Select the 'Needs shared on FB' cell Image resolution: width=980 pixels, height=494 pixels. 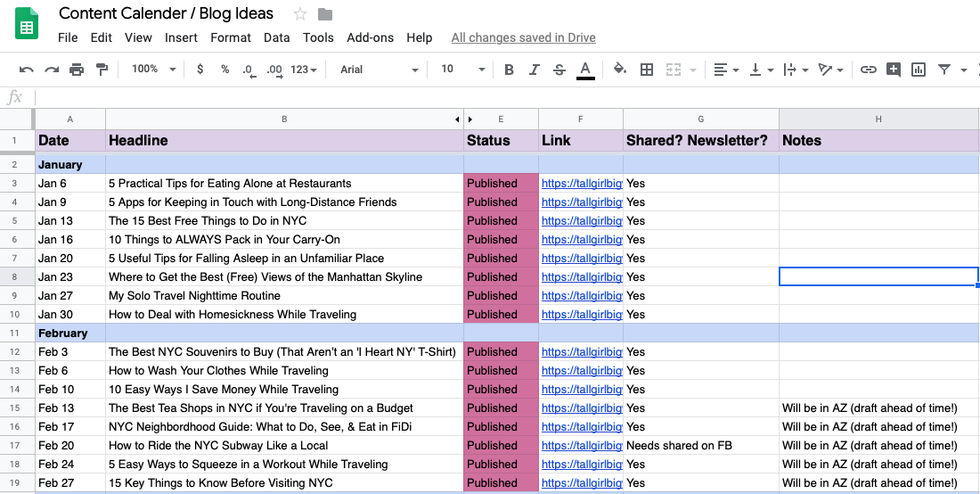tap(701, 445)
